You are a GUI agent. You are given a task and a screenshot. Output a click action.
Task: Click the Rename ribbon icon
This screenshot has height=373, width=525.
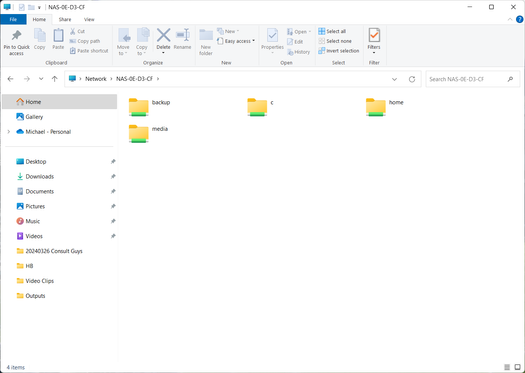pyautogui.click(x=182, y=35)
